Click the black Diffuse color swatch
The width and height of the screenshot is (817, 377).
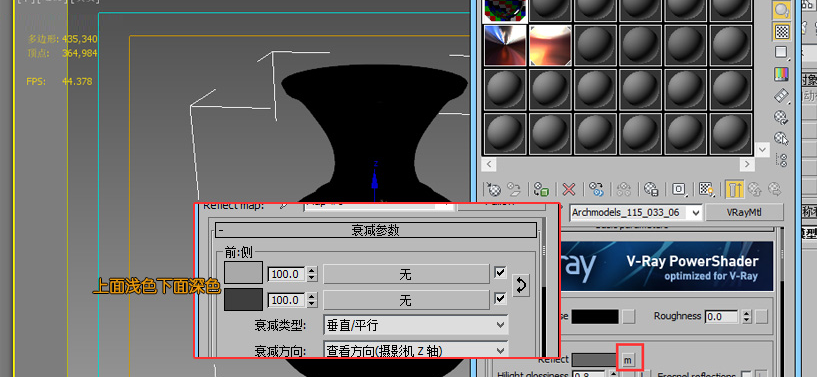tap(595, 316)
